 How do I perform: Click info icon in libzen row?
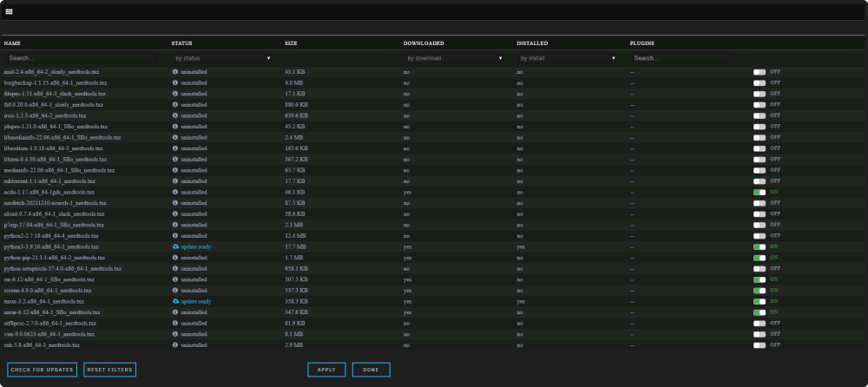coord(175,160)
